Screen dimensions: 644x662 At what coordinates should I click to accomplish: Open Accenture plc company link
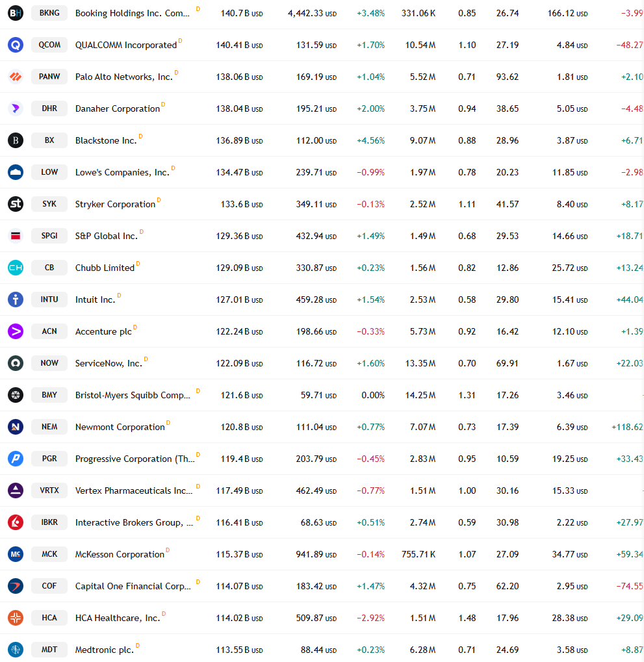[x=103, y=332]
